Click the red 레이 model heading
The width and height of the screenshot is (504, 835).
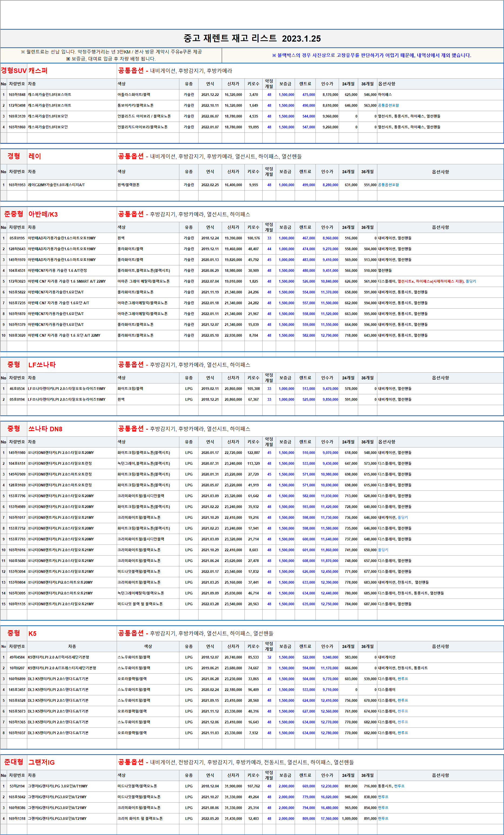[35, 156]
